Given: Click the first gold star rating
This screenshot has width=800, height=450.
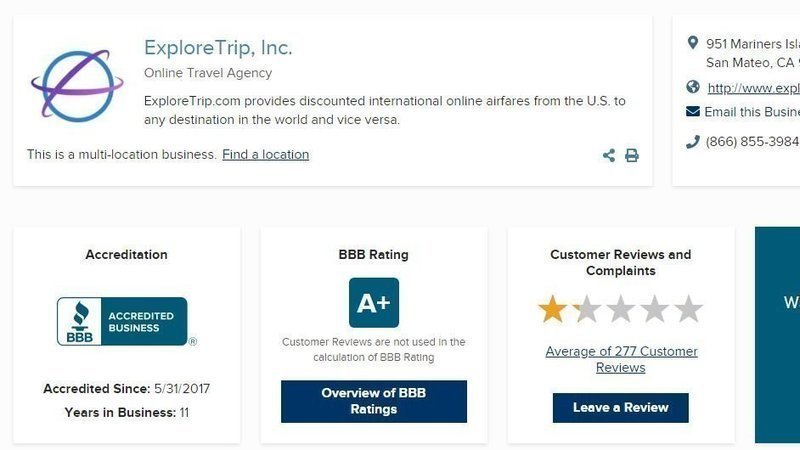Looking at the screenshot, I should coord(553,309).
